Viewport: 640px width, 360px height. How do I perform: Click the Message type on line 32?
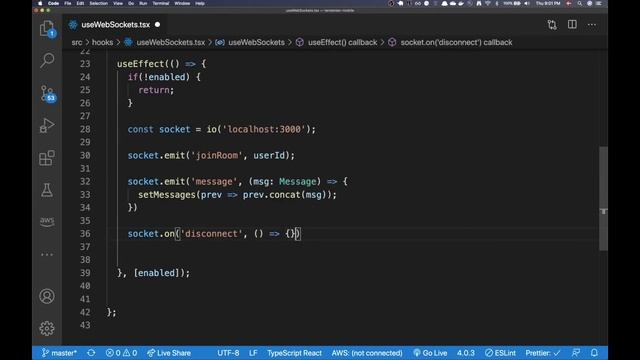click(298, 182)
